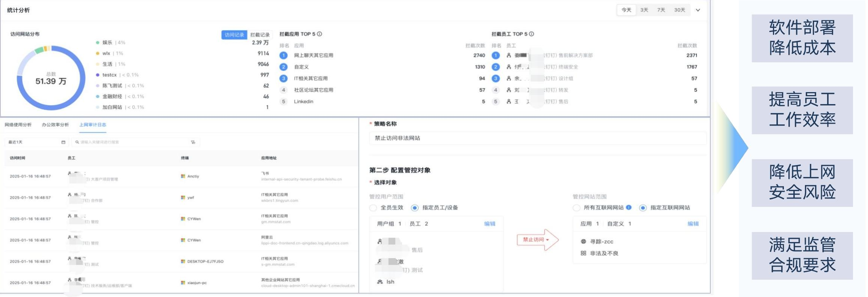The height and width of the screenshot is (297, 868).
Task: Click the rank 2 badge for 自定义 application
Action: click(283, 67)
